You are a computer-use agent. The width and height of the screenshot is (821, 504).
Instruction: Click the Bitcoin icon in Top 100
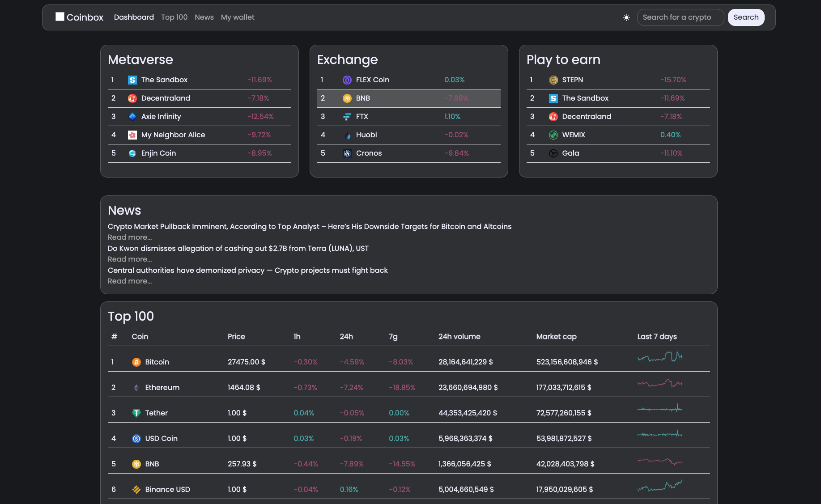click(x=136, y=362)
